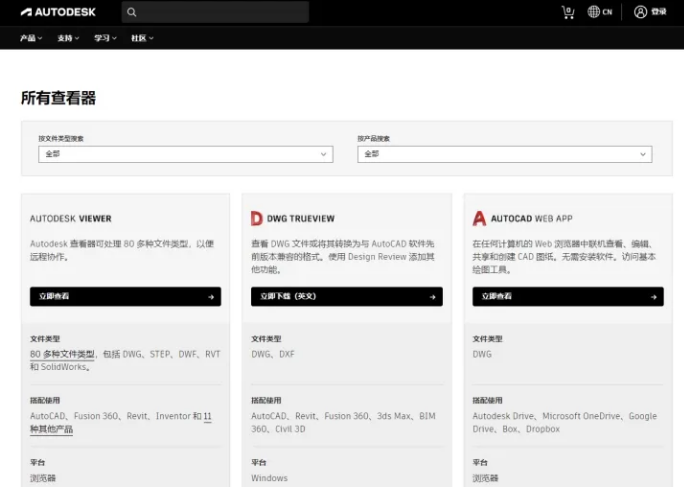The width and height of the screenshot is (684, 487).
Task: Open the 社区 menu
Action: point(142,38)
